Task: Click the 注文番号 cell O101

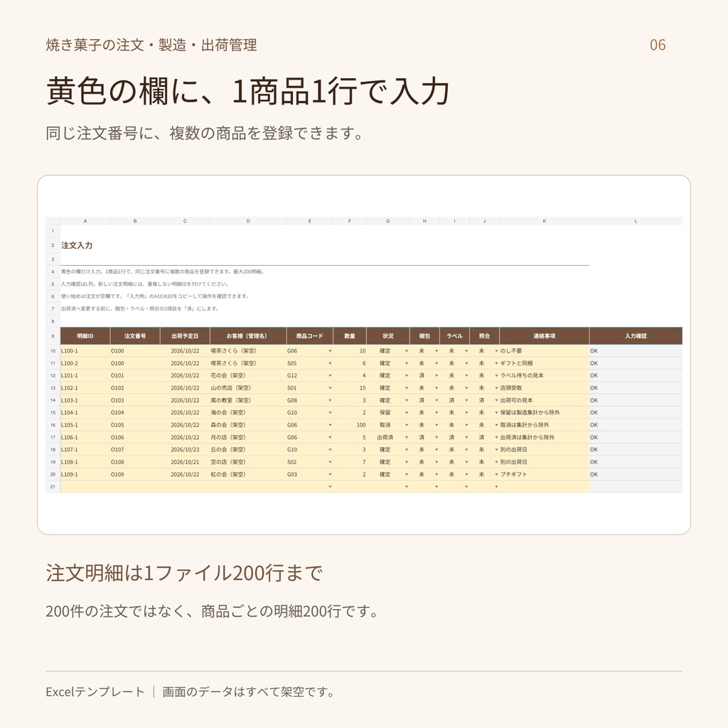Action: click(x=135, y=375)
